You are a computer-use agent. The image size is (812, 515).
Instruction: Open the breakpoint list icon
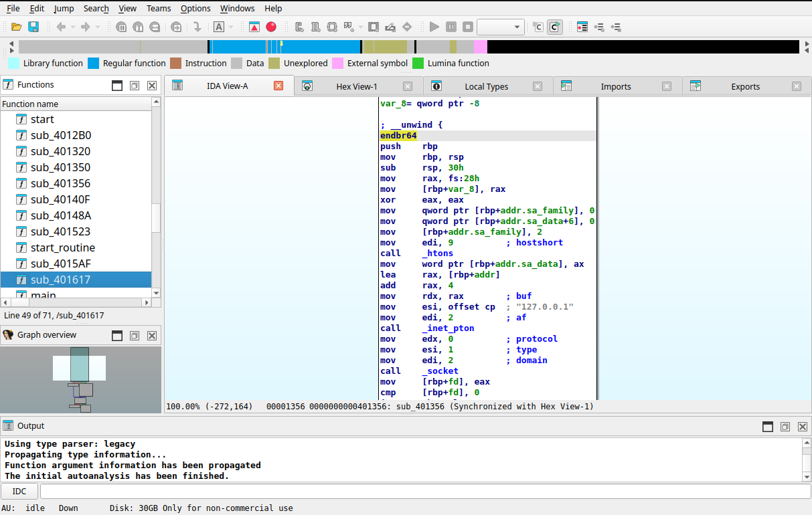[x=582, y=27]
